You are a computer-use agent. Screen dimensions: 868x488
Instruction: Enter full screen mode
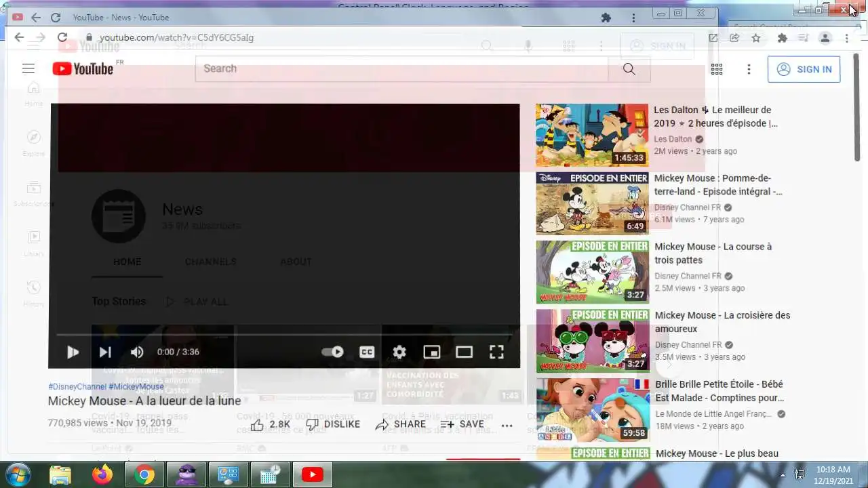coord(497,352)
